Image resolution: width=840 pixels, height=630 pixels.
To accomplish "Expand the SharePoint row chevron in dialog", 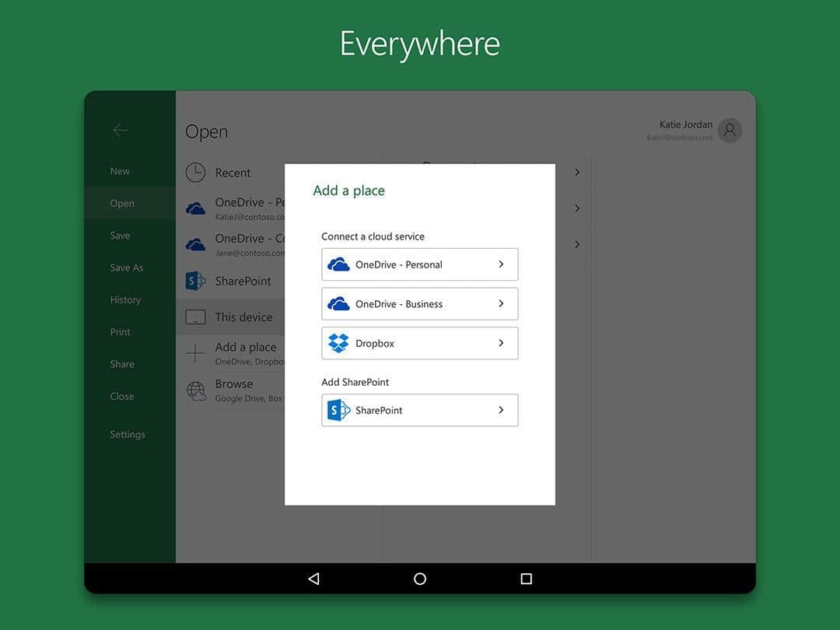I will 501,410.
